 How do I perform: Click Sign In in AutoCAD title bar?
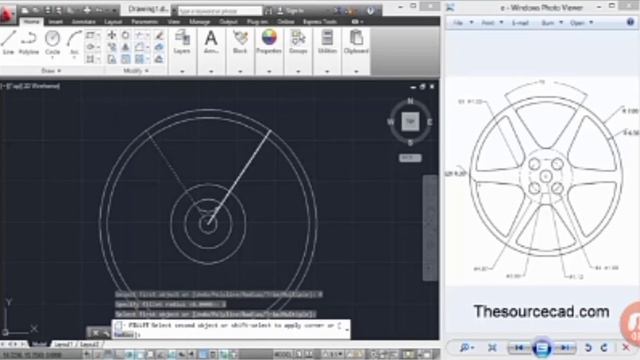click(291, 11)
